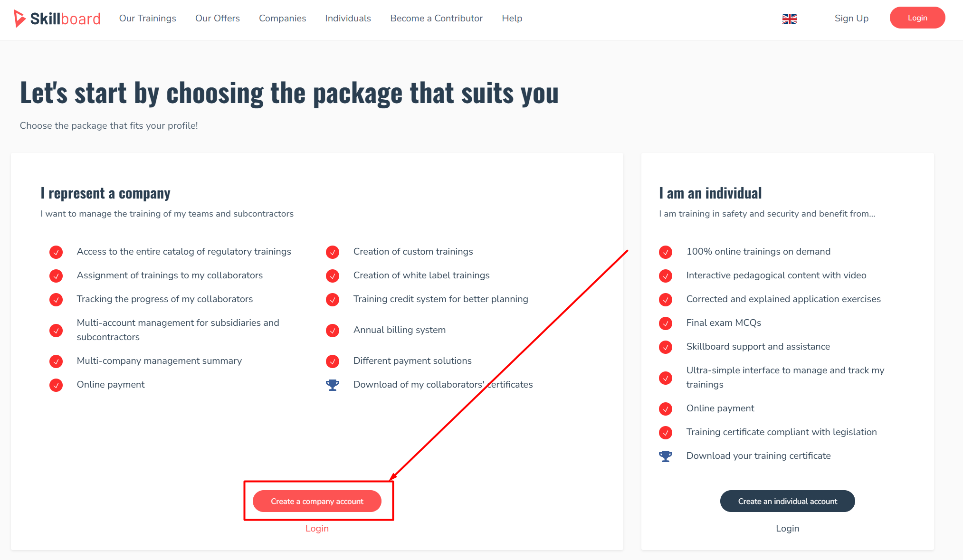Viewport: 963px width, 560px height.
Task: Click the Skillboard logo
Action: tap(57, 19)
